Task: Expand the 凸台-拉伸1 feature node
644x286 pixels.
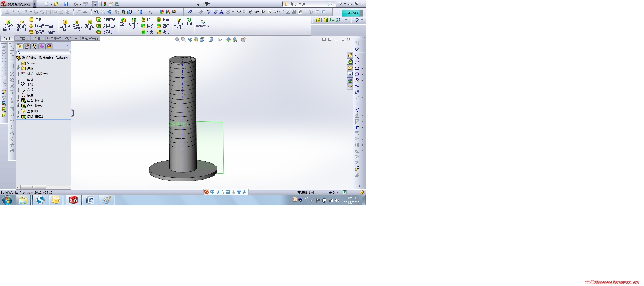Action: click(x=19, y=101)
